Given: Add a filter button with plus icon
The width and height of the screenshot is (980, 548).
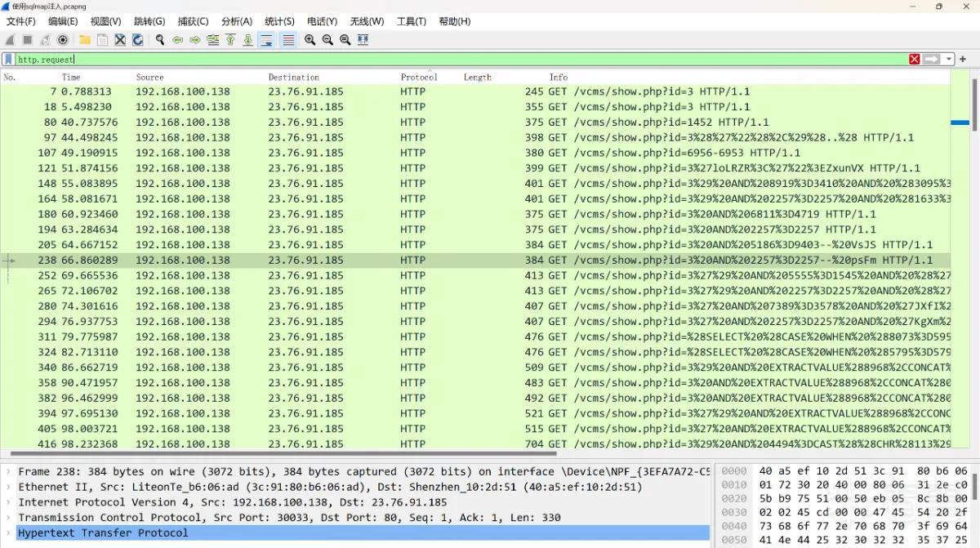Looking at the screenshot, I should [x=963, y=59].
